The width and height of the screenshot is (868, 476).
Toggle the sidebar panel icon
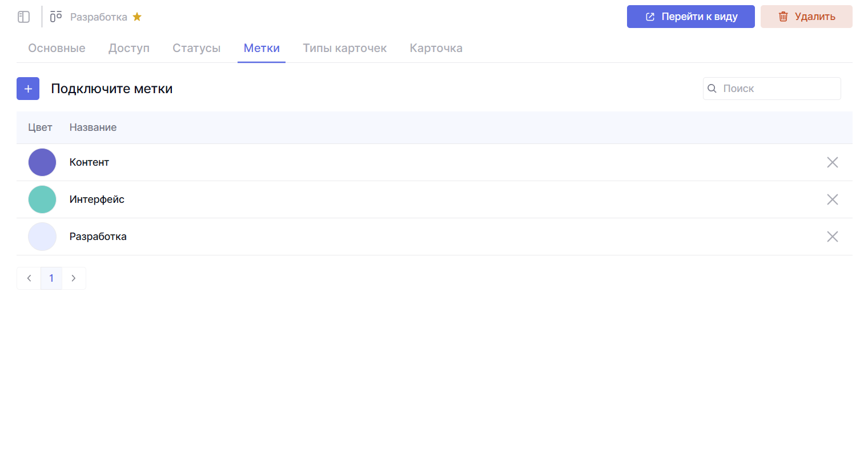pos(23,17)
